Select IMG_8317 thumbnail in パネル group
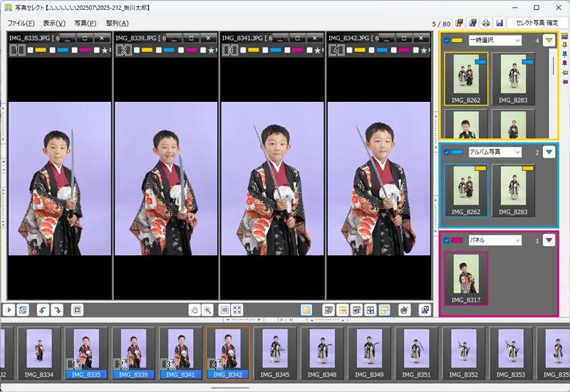 [466, 279]
